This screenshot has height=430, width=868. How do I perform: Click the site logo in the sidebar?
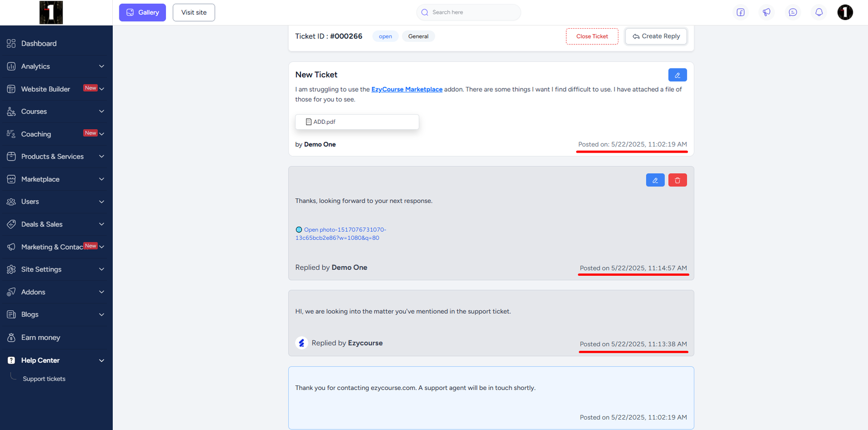[51, 12]
